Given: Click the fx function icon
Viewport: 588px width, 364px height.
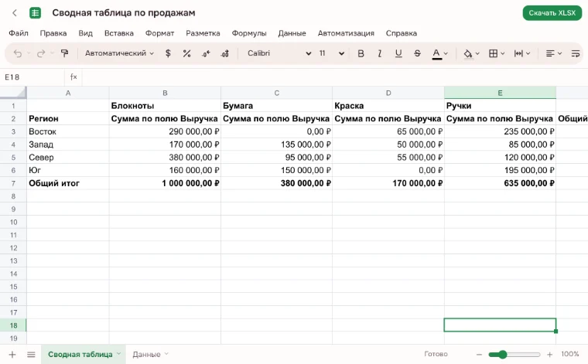Looking at the screenshot, I should pyautogui.click(x=73, y=77).
